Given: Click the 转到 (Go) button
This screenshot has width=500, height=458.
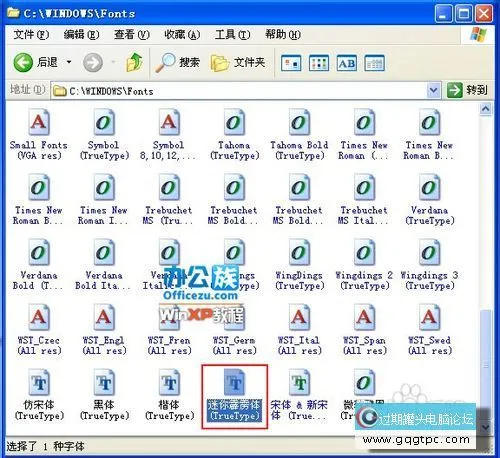Looking at the screenshot, I should (467, 90).
